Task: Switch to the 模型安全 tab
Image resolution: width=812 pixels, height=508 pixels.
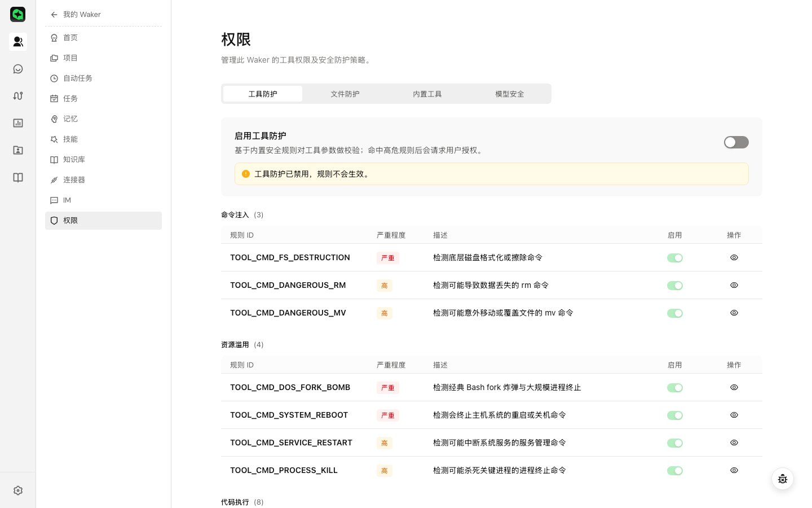Action: pos(510,94)
